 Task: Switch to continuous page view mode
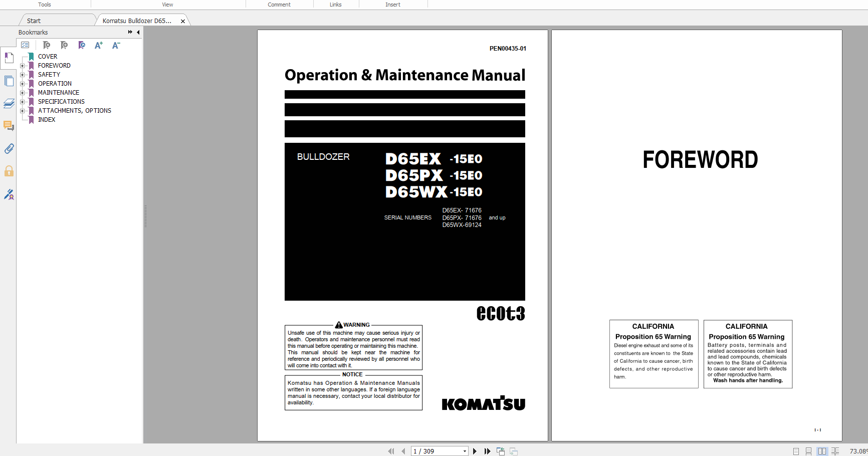(x=808, y=451)
